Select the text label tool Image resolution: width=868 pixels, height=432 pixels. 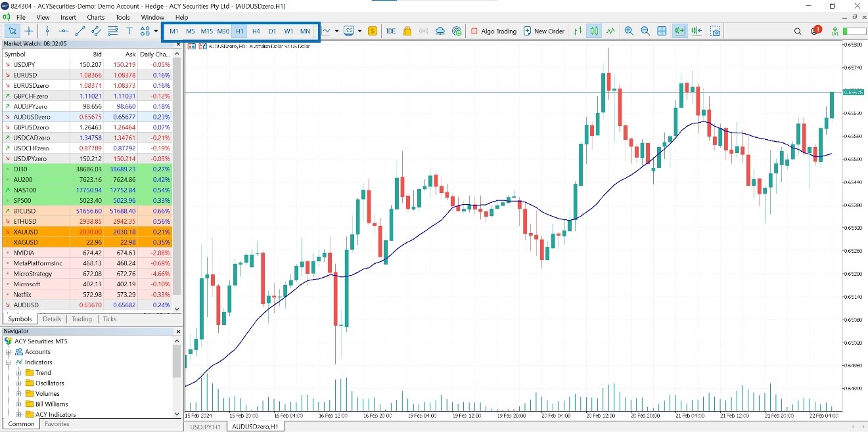[x=129, y=31]
